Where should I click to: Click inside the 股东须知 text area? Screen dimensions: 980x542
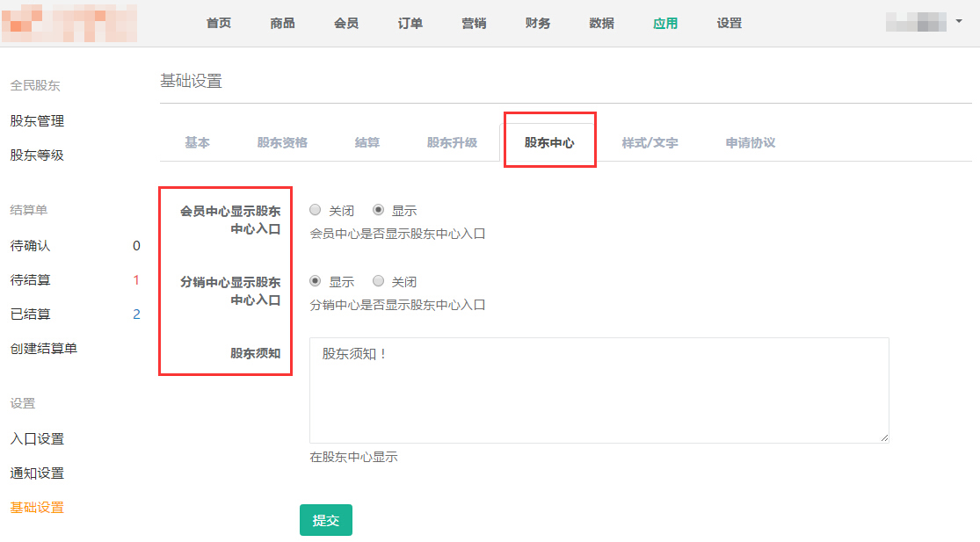(x=598, y=391)
